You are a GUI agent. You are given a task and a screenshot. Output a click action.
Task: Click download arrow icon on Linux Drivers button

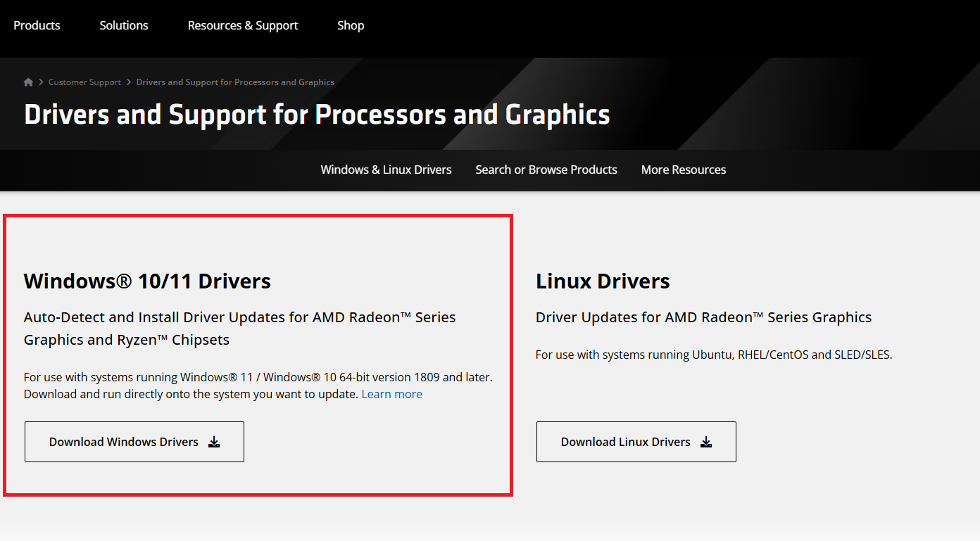point(706,442)
